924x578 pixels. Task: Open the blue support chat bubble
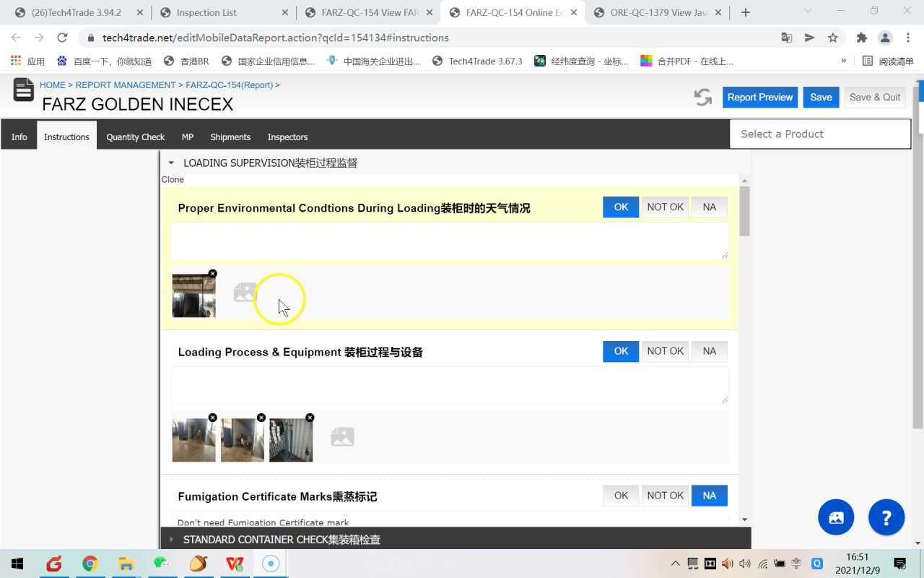[x=835, y=517]
